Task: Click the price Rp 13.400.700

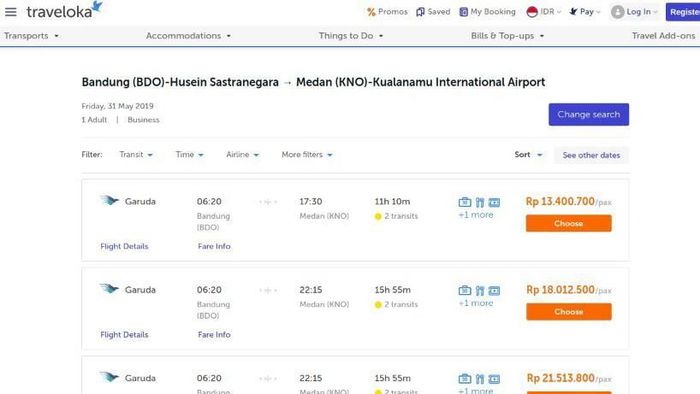Action: (x=560, y=202)
